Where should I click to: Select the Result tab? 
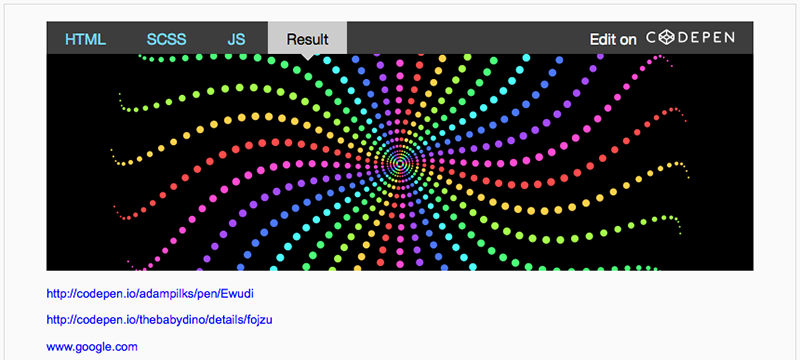[308, 38]
